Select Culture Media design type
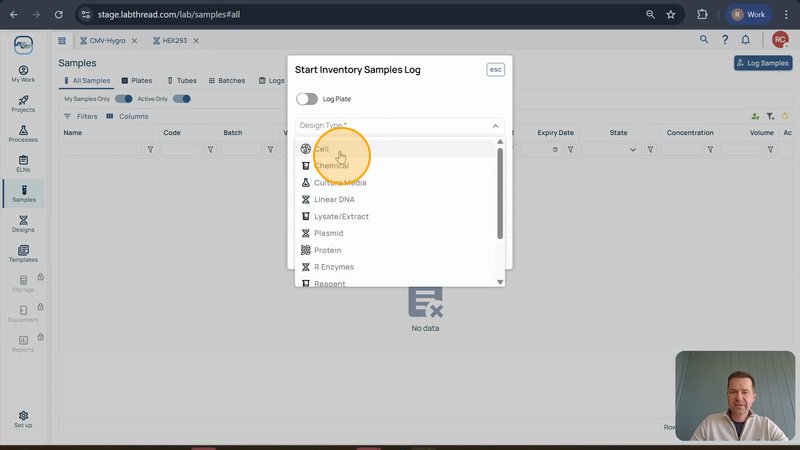The image size is (800, 450). click(x=395, y=182)
